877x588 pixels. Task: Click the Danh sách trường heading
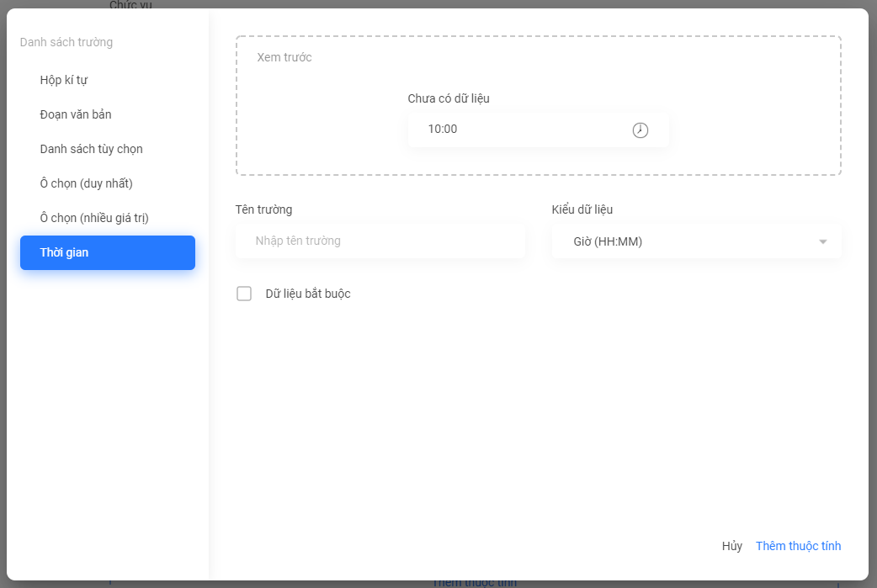pyautogui.click(x=66, y=42)
